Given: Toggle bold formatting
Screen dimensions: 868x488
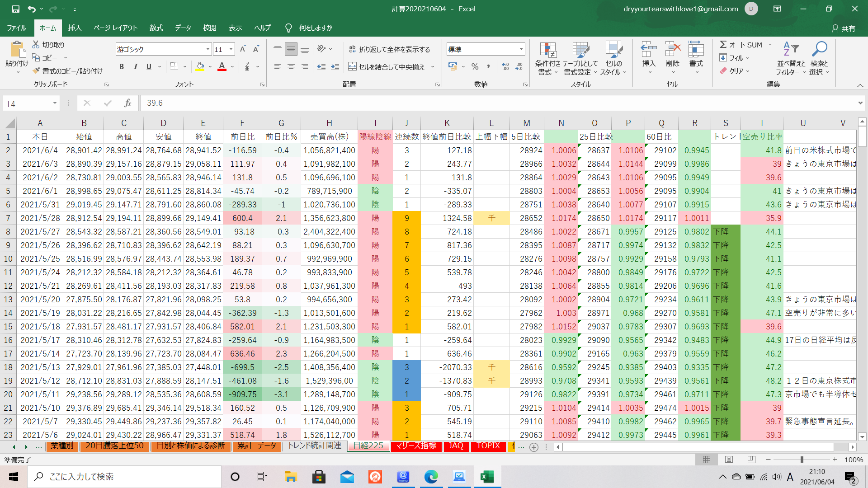Looking at the screenshot, I should (x=122, y=67).
